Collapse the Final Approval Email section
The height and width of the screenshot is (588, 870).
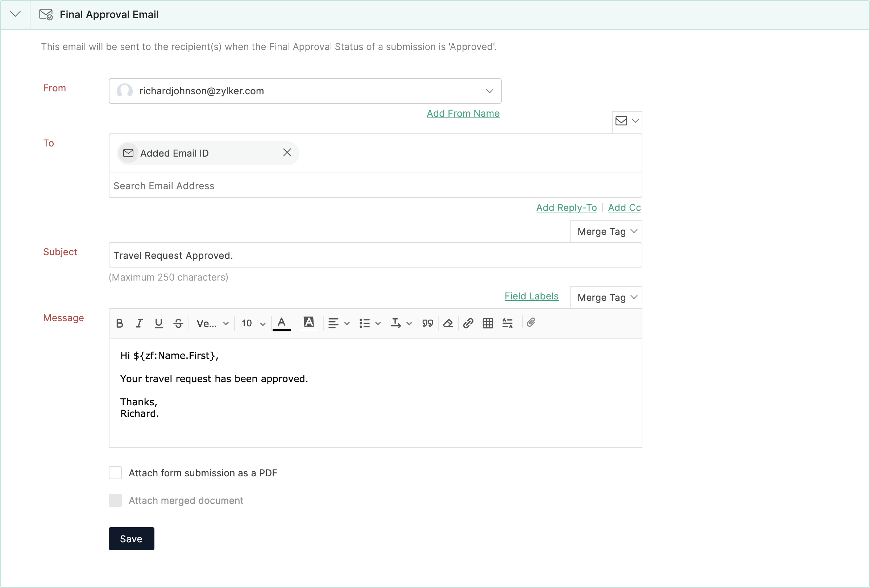point(15,14)
